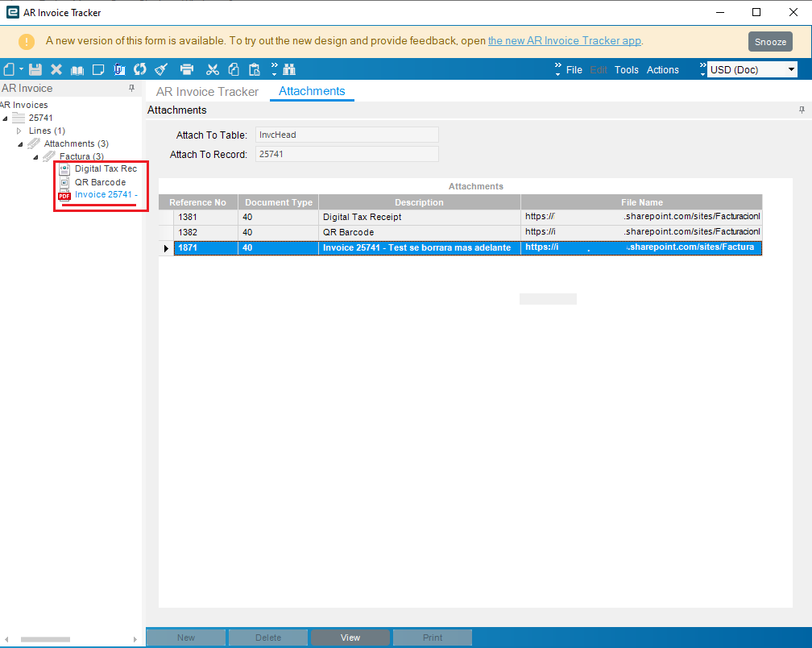The width and height of the screenshot is (812, 648).
Task: Pin the AR Invoice tree panel
Action: [131, 89]
